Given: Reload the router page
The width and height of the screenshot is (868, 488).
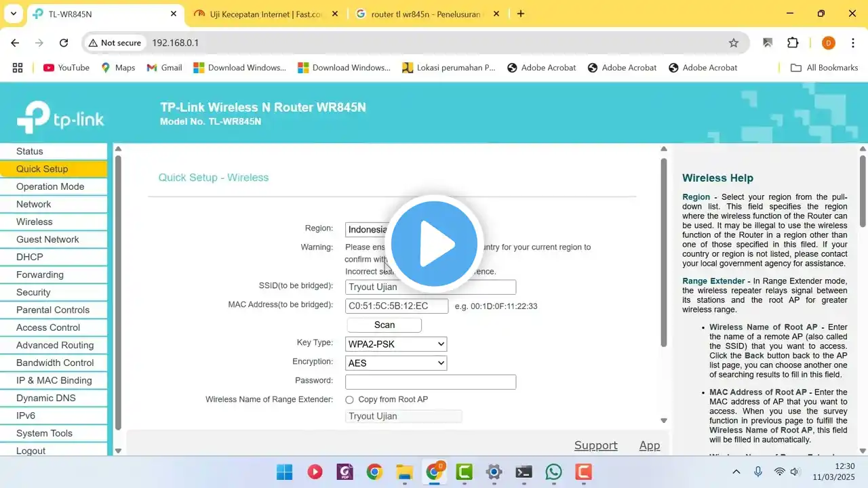Looking at the screenshot, I should [x=64, y=43].
